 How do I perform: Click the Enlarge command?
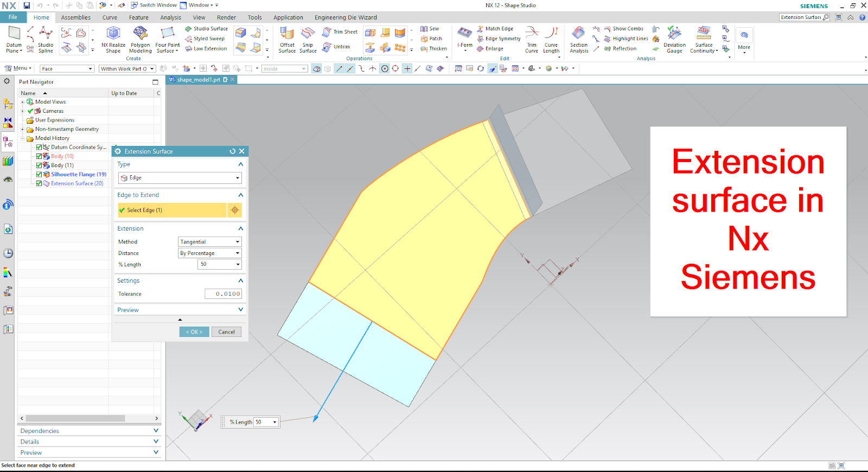[x=490, y=48]
